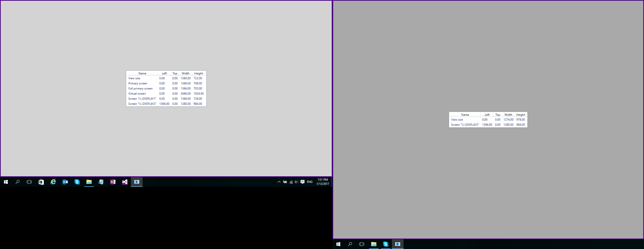Click the Width header in the six-row table

point(185,73)
